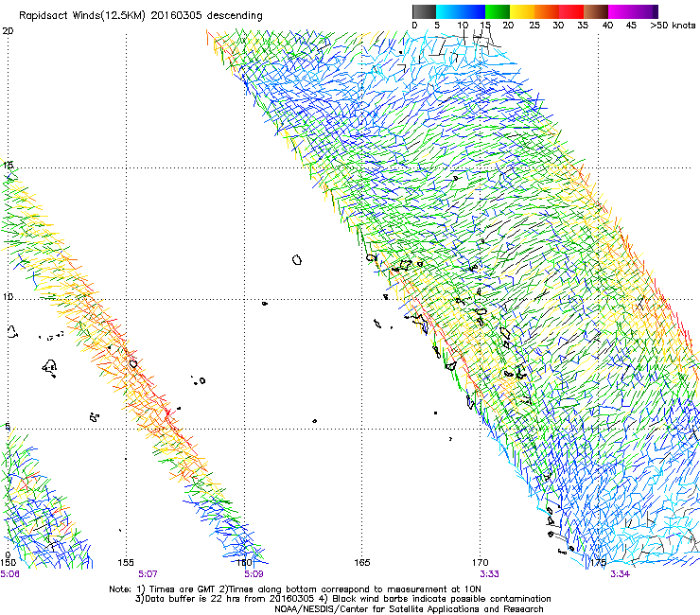The width and height of the screenshot is (700, 615).
Task: Click the purple time label '5:08'
Action: coord(9,574)
